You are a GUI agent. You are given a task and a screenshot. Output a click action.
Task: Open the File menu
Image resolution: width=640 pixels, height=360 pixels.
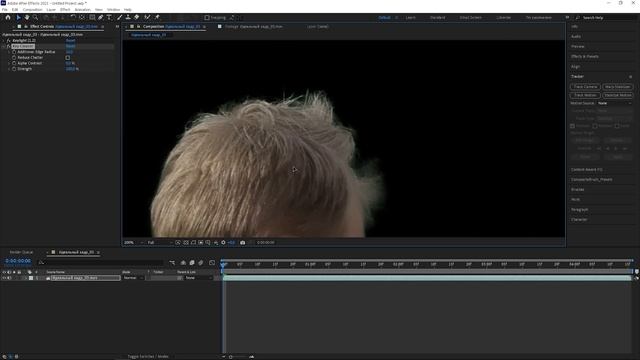[x=4, y=9]
